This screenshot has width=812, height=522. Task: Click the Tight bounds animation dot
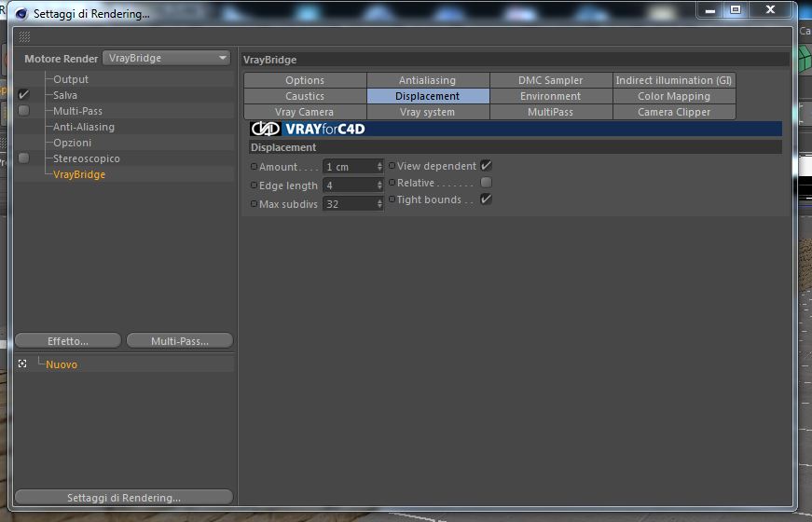coord(392,199)
